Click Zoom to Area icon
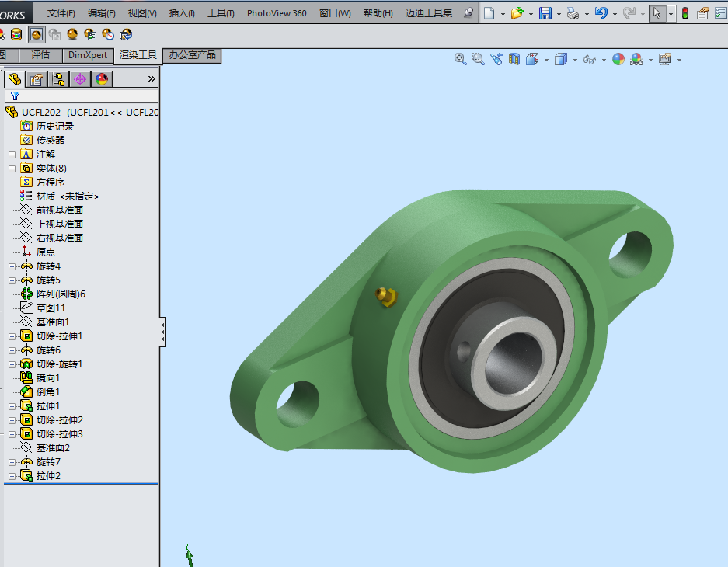 (479, 59)
